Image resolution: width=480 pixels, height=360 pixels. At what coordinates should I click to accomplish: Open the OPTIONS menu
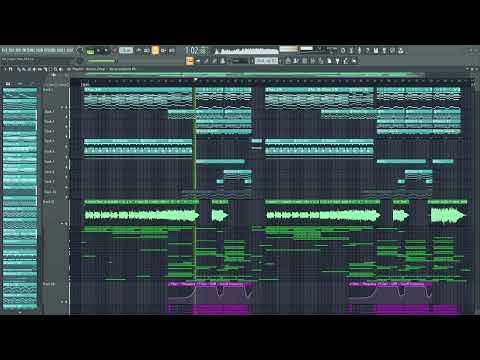[x=49, y=50]
